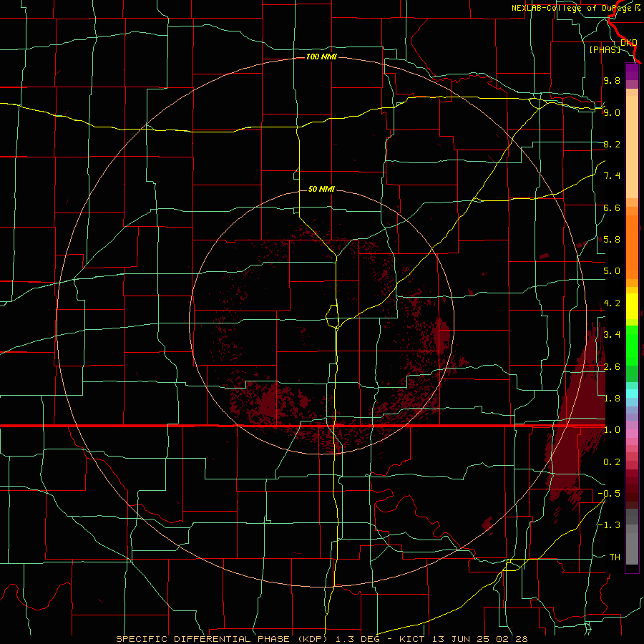Viewport: 644px width, 644px height.
Task: Click the 6.6 scale value
Action: pyautogui.click(x=612, y=208)
